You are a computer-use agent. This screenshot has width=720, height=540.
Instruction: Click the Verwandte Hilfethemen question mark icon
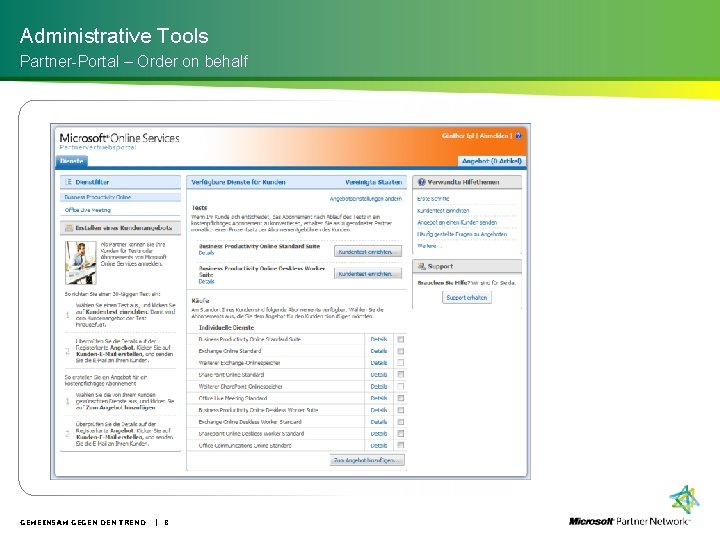(421, 182)
